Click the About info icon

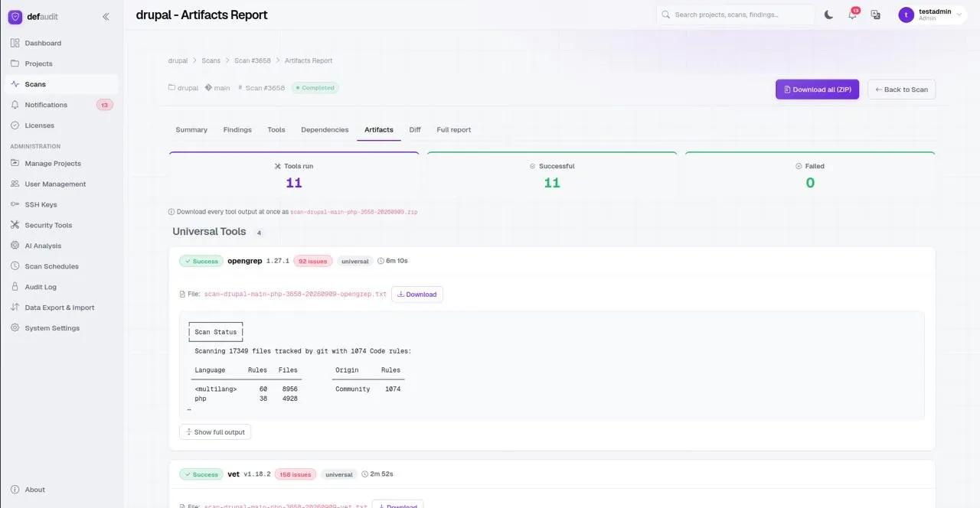click(15, 490)
